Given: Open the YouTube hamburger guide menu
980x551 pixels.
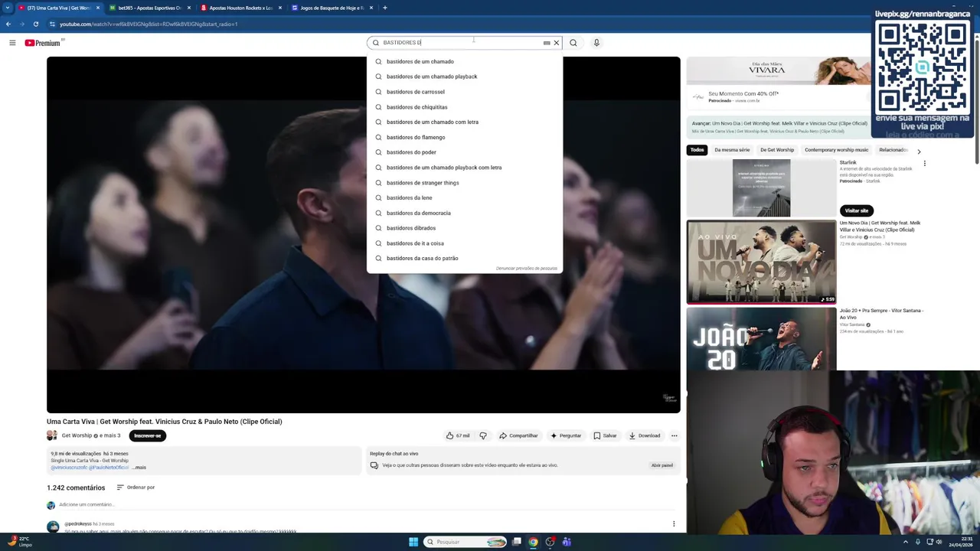Looking at the screenshot, I should 12,43.
